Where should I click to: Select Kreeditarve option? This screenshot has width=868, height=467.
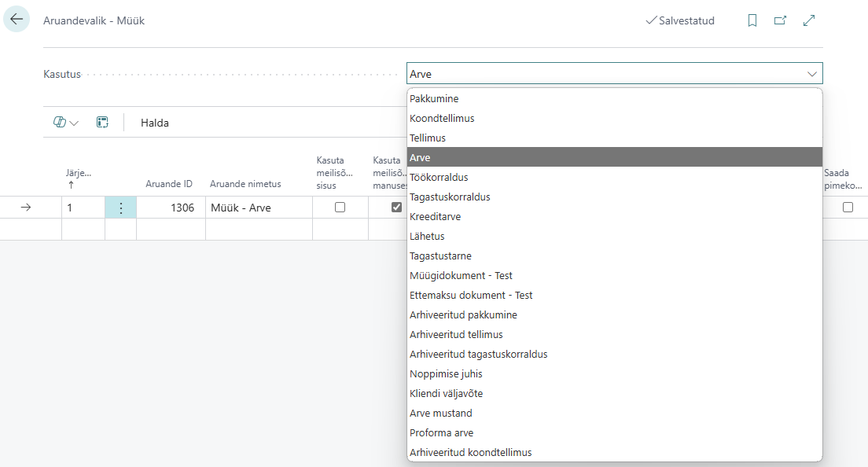[x=615, y=216]
